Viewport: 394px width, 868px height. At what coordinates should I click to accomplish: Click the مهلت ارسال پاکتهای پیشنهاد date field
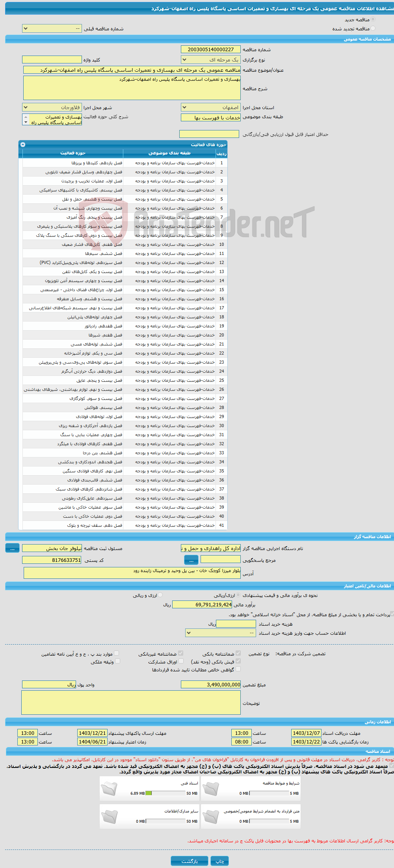[92, 733]
